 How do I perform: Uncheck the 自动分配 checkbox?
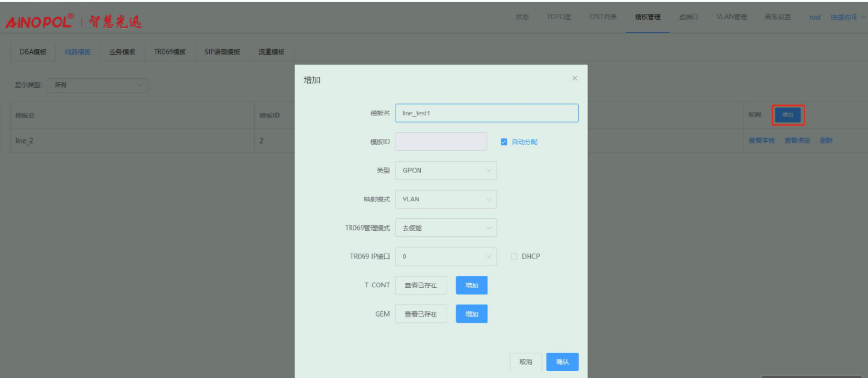[x=504, y=142]
